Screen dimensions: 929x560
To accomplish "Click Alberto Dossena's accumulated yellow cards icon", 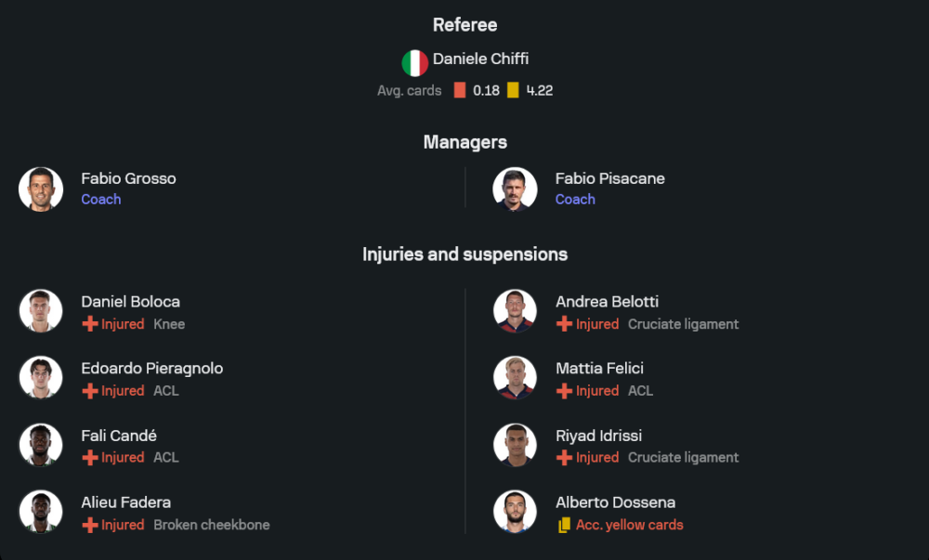I will pos(564,525).
